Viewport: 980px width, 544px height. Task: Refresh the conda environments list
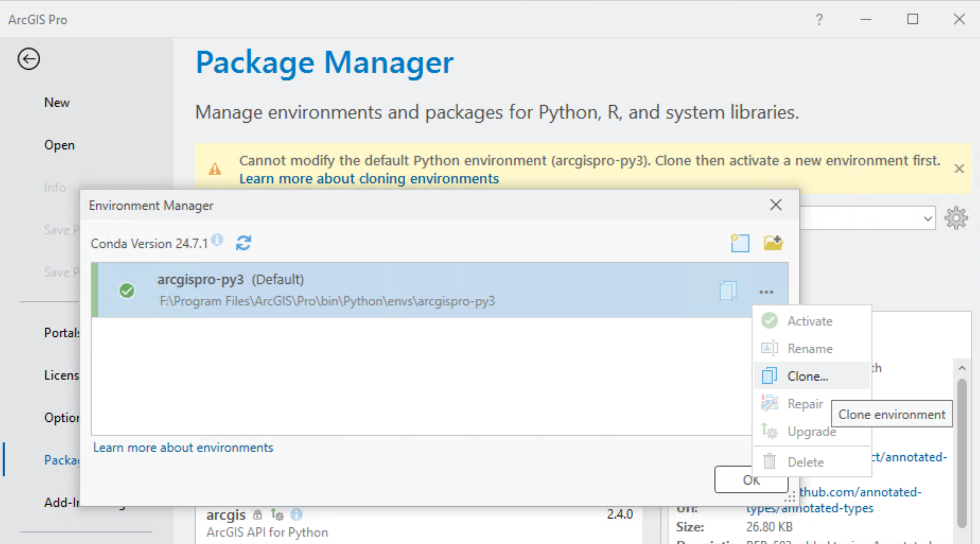pyautogui.click(x=244, y=243)
